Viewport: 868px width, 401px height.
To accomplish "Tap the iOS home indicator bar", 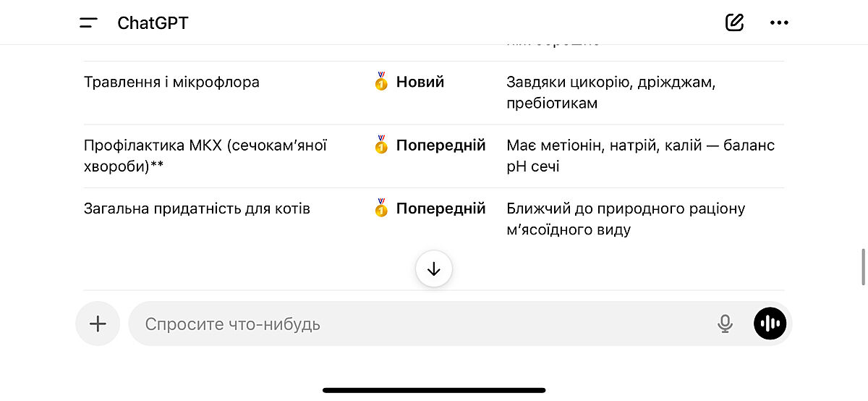I will click(x=434, y=390).
